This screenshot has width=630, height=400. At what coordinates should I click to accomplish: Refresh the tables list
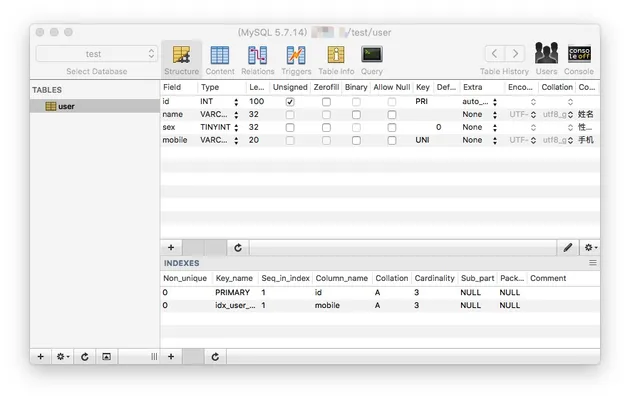(x=84, y=357)
